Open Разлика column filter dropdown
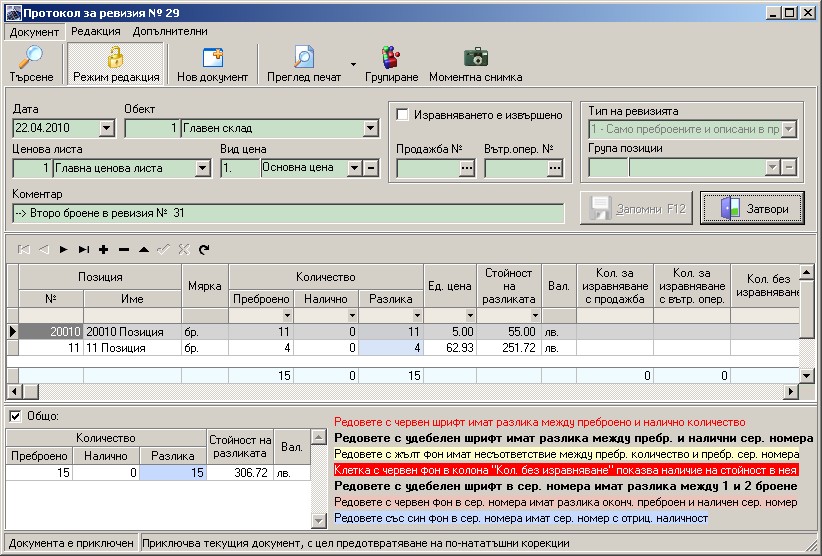822x556 pixels. 417,315
